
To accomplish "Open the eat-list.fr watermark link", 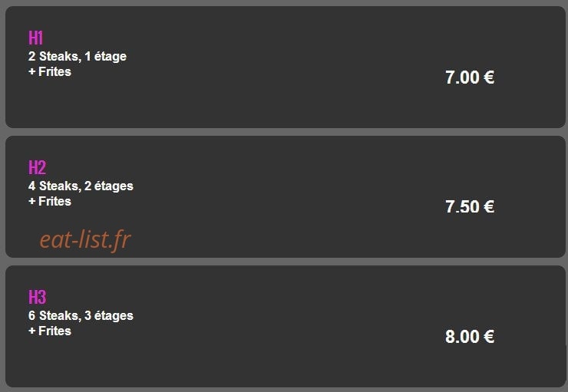I will (x=85, y=239).
